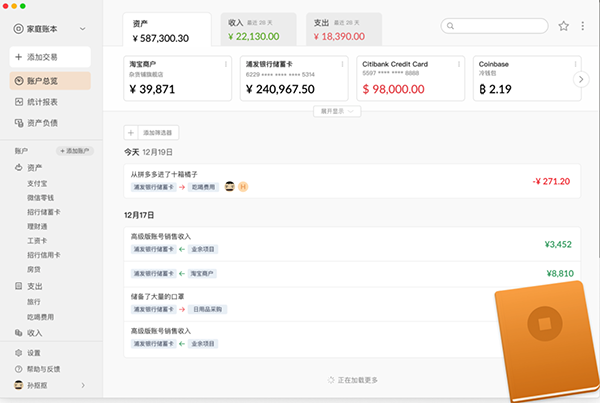Switch to the 资产 ¥587,300.30 tab
Viewport: 600px width, 403px height.
coord(167,29)
